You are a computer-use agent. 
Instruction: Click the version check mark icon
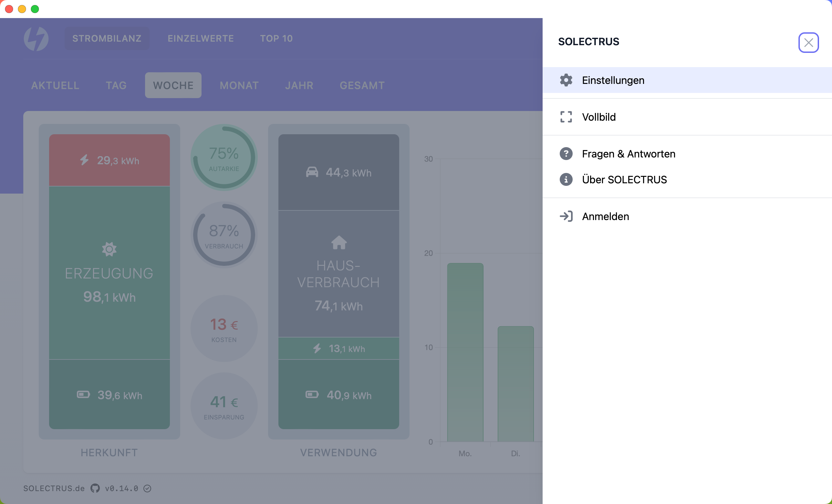pos(147,489)
